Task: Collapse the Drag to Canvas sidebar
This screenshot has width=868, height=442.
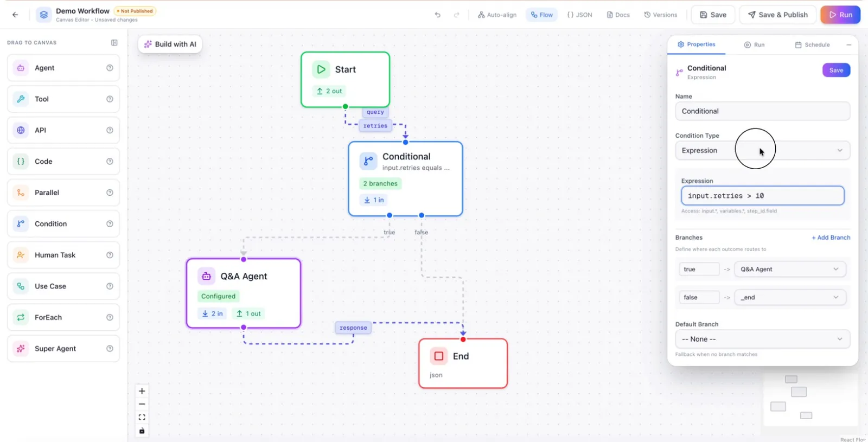Action: pos(114,43)
